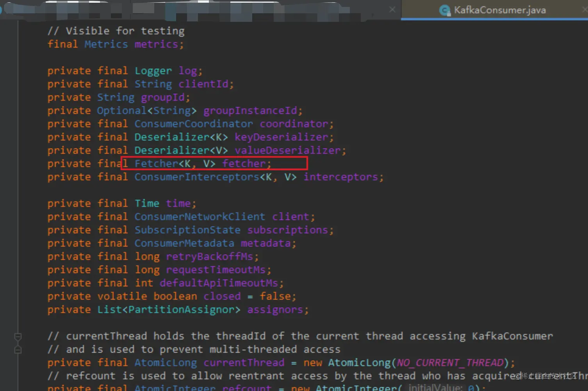
Task: Click the Deserializer<V> type
Action: 181,150
